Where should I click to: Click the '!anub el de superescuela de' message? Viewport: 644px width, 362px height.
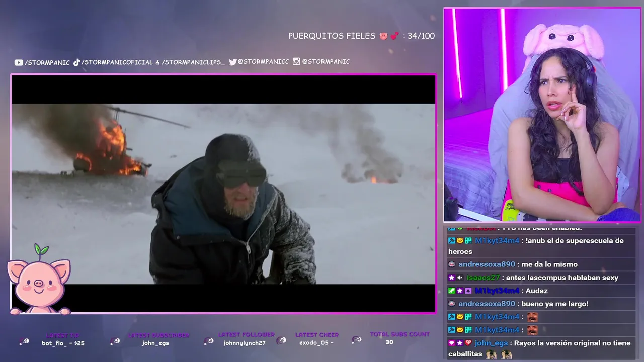(575, 241)
